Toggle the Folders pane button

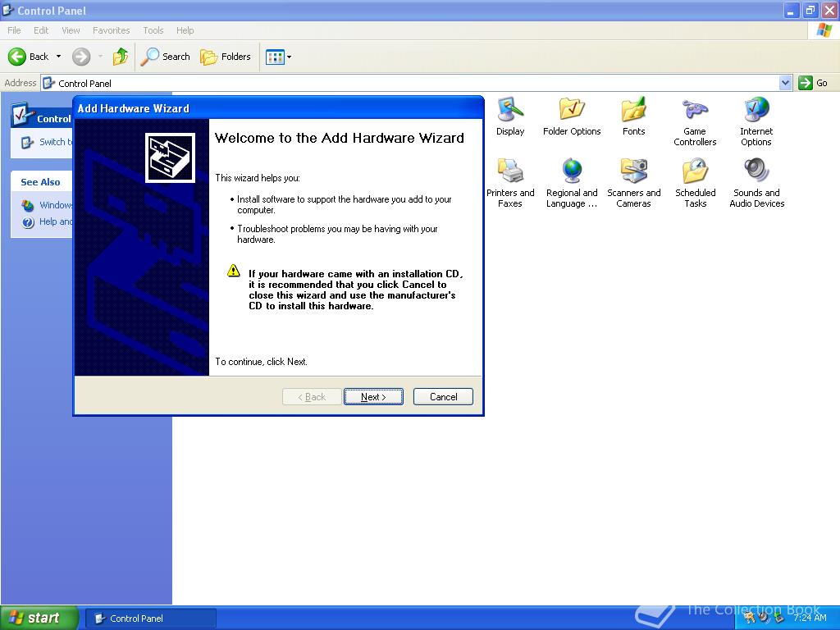[x=226, y=57]
